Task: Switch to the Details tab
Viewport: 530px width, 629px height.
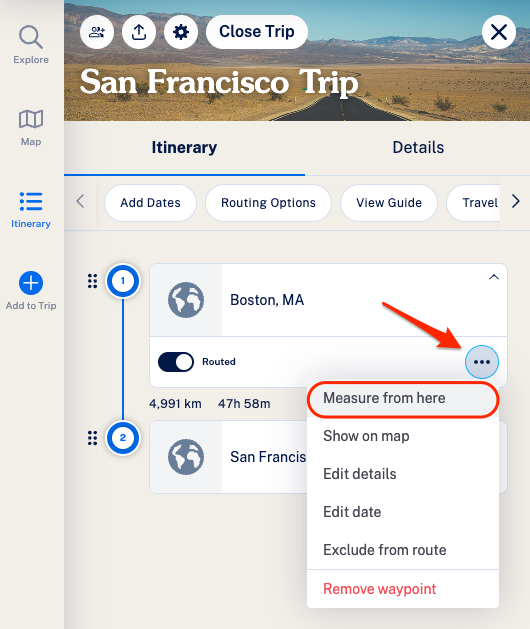Action: tap(418, 148)
